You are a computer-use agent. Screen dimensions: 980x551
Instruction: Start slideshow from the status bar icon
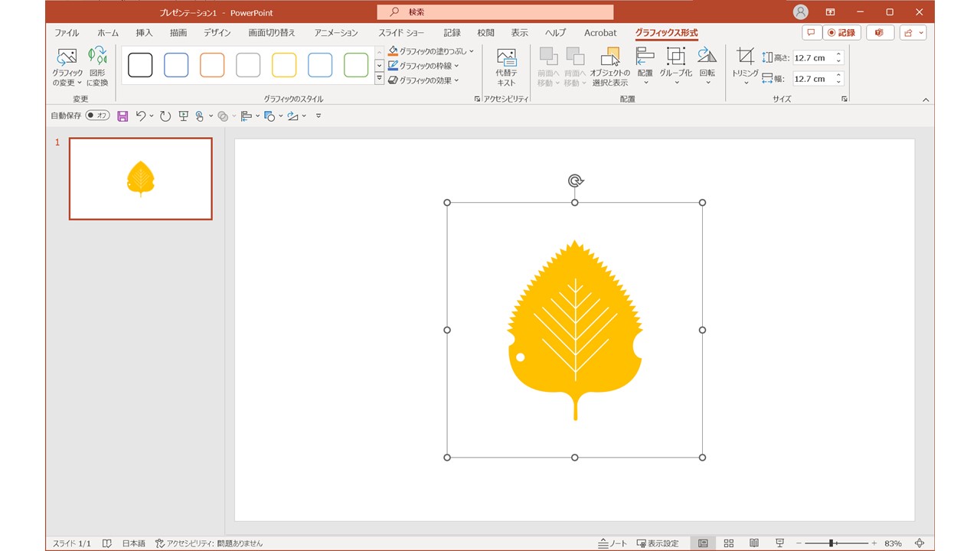[779, 543]
